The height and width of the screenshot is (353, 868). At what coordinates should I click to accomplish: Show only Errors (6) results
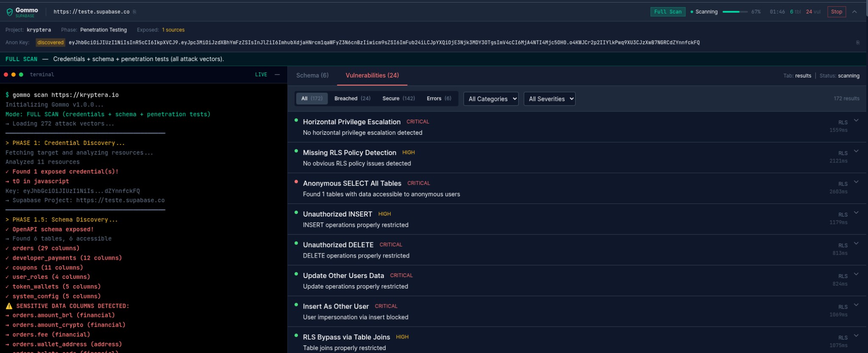[x=439, y=98]
